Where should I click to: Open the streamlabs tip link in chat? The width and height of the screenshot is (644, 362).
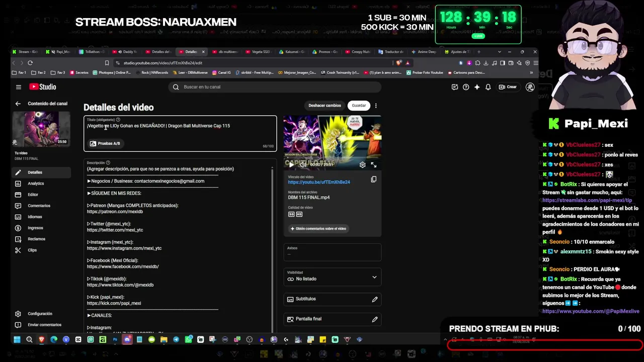[x=587, y=200]
